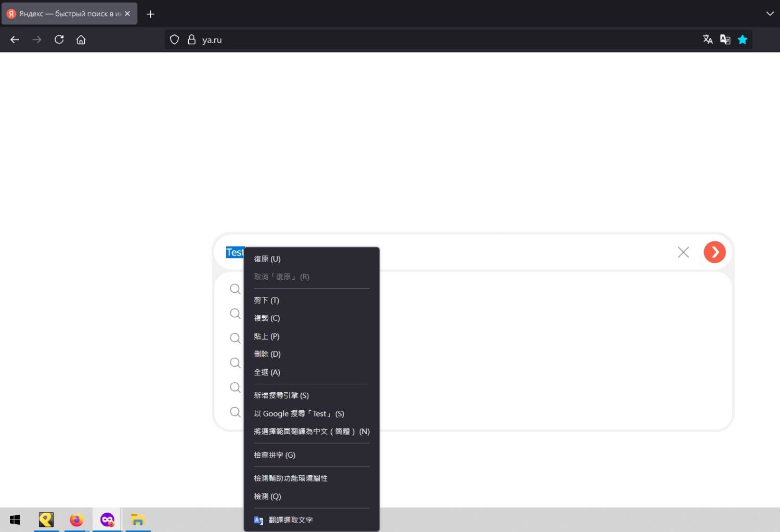Open Firefox from the taskbar
Image resolution: width=780 pixels, height=532 pixels.
[x=77, y=520]
